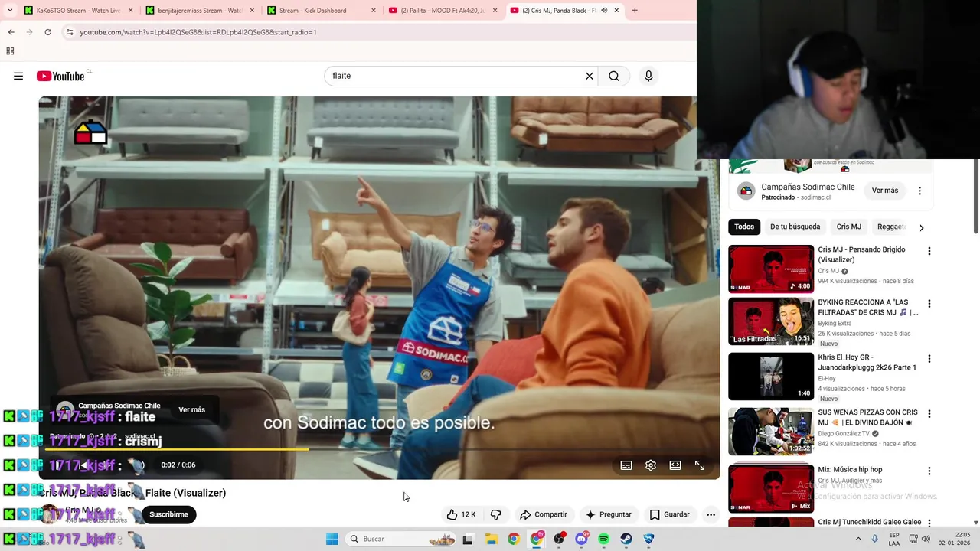The height and width of the screenshot is (551, 980).
Task: Mute audio on the Cris MJ tab speaker icon
Action: click(604, 11)
